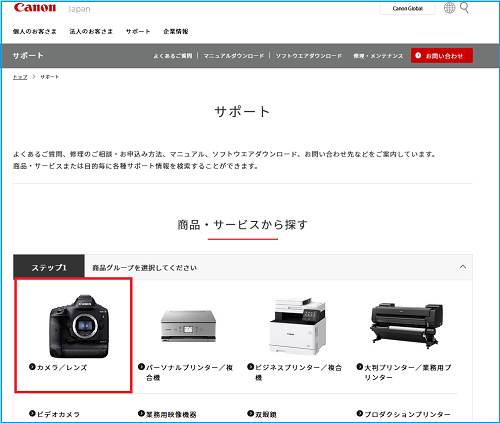Collapse the ステップ1 panel chevron
500x423 pixels.
click(463, 267)
